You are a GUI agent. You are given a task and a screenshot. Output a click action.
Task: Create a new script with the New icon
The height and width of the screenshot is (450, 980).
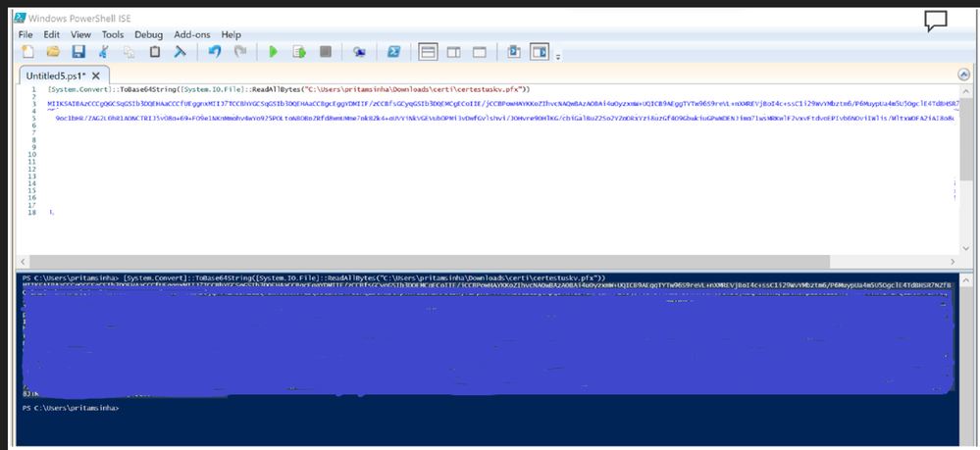pos(27,52)
